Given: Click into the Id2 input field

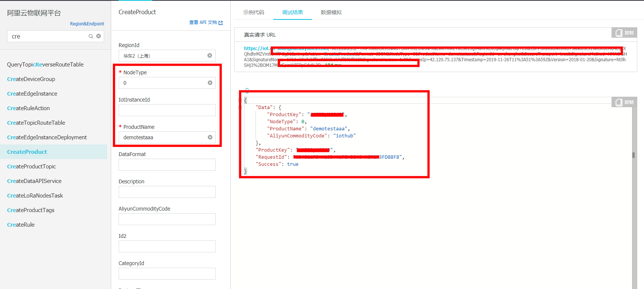Looking at the screenshot, I should coord(167,246).
